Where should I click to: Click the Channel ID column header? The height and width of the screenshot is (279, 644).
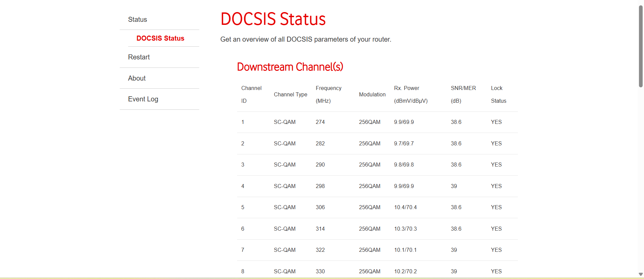click(x=251, y=94)
